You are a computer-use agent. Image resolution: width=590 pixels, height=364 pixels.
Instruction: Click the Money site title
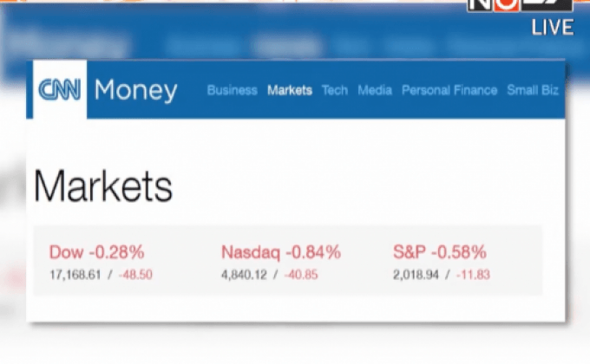click(135, 91)
